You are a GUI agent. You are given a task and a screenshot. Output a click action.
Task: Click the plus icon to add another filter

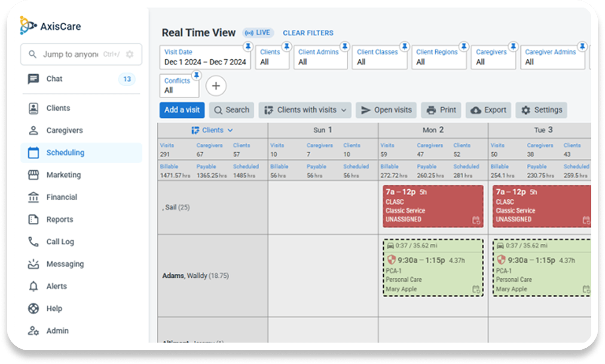pyautogui.click(x=216, y=85)
